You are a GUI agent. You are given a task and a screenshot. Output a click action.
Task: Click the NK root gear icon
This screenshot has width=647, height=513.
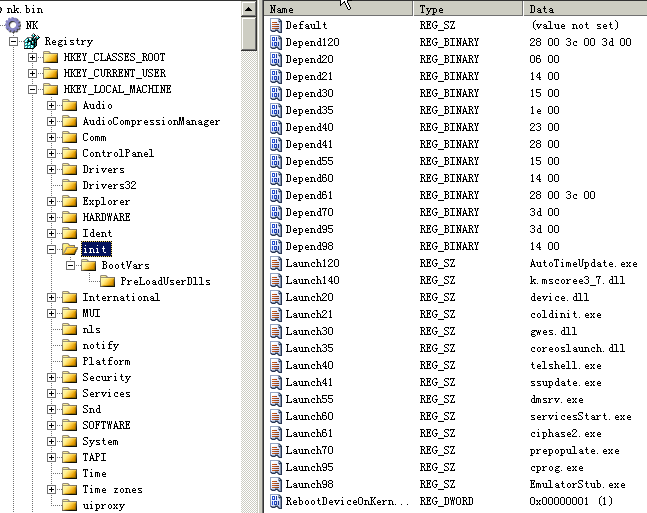point(13,25)
